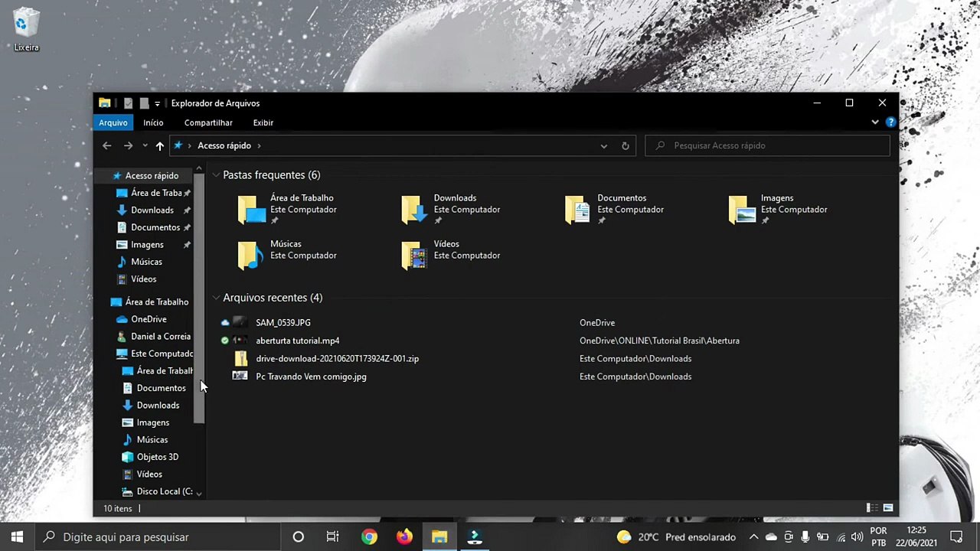Open the address bar history dropdown
This screenshot has height=551, width=980.
coord(604,145)
